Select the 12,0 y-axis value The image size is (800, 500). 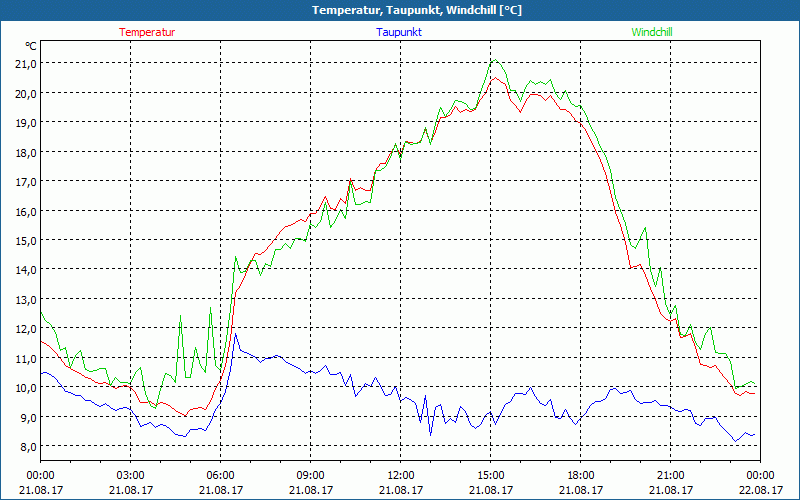pos(26,329)
